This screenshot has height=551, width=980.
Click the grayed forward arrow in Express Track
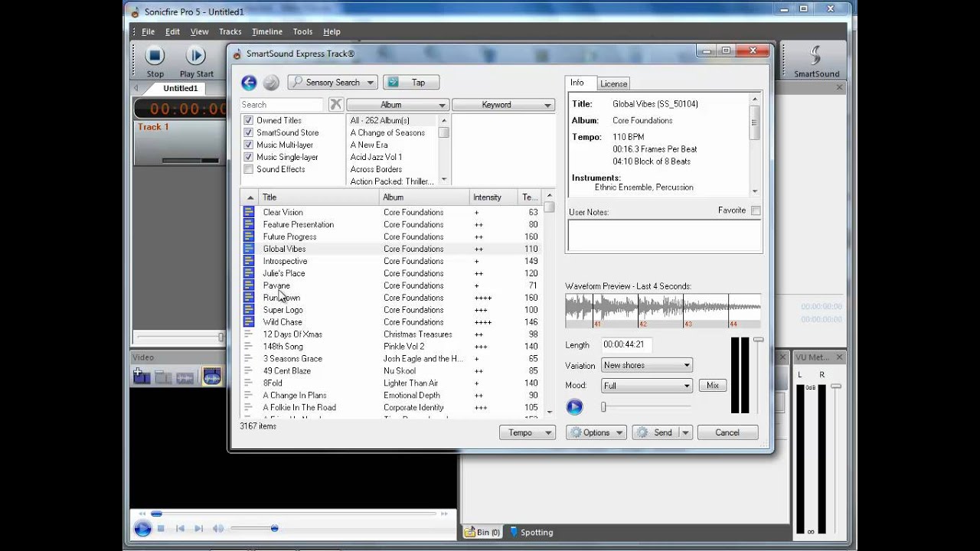pyautogui.click(x=270, y=83)
